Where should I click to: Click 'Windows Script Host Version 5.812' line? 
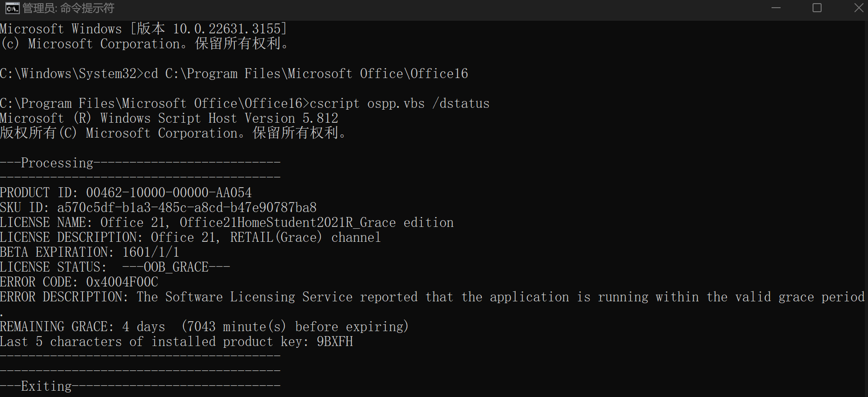[x=169, y=118]
